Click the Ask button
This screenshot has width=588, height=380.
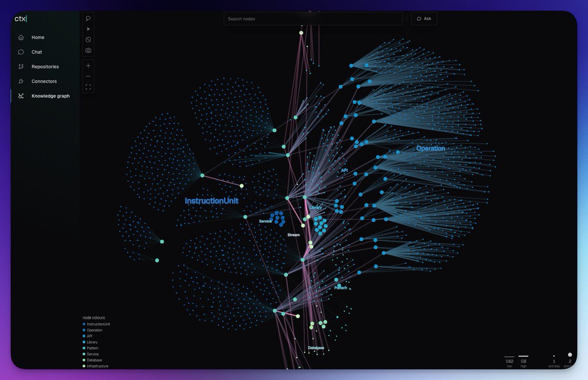pos(424,19)
